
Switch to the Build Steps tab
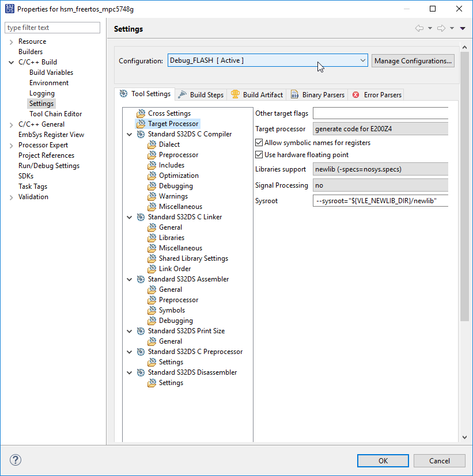[201, 95]
